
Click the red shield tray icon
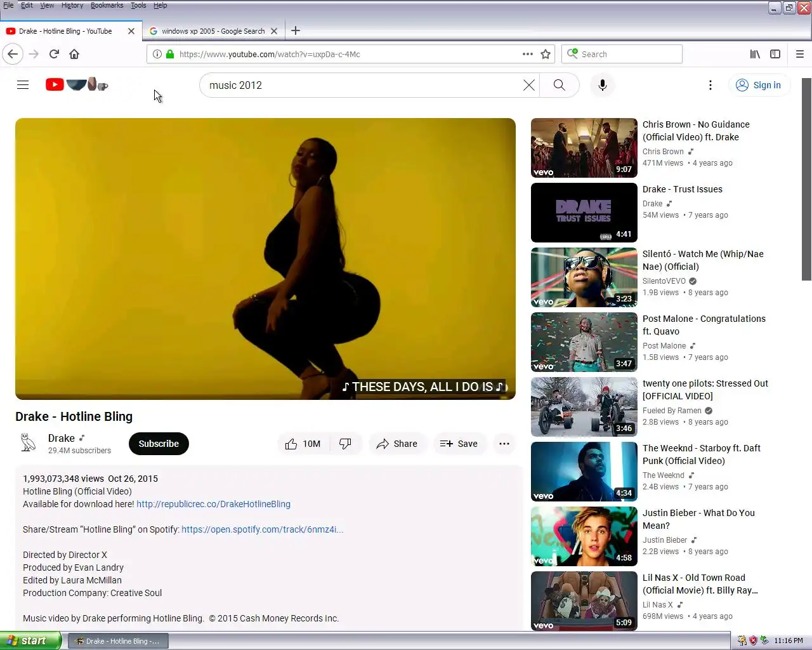(x=753, y=640)
